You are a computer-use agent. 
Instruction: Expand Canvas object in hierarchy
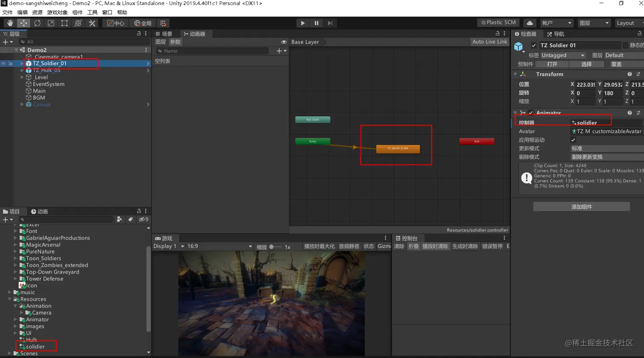[22, 104]
